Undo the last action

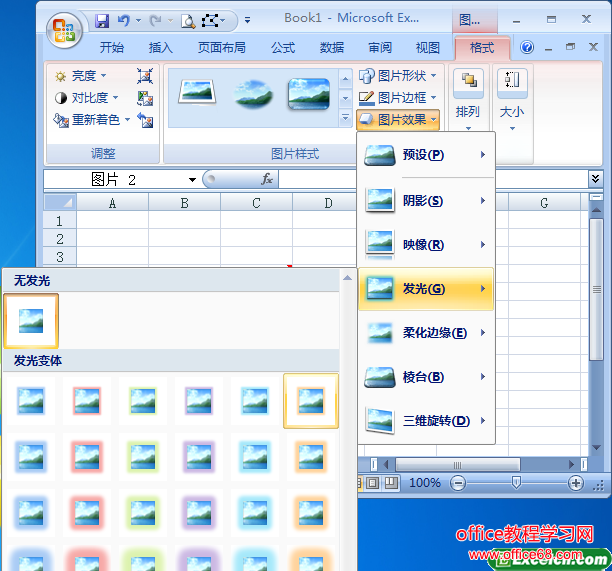tap(124, 20)
